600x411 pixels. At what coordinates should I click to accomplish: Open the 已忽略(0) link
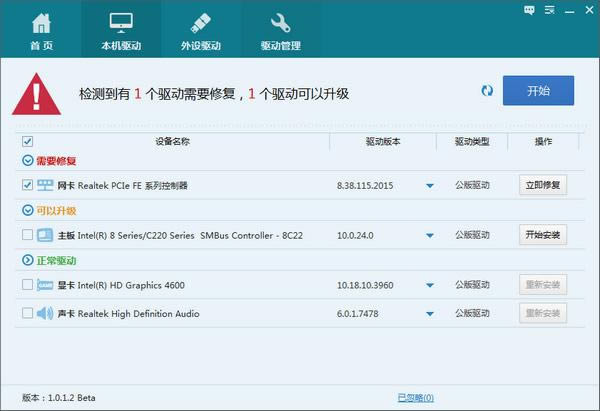coord(416,398)
